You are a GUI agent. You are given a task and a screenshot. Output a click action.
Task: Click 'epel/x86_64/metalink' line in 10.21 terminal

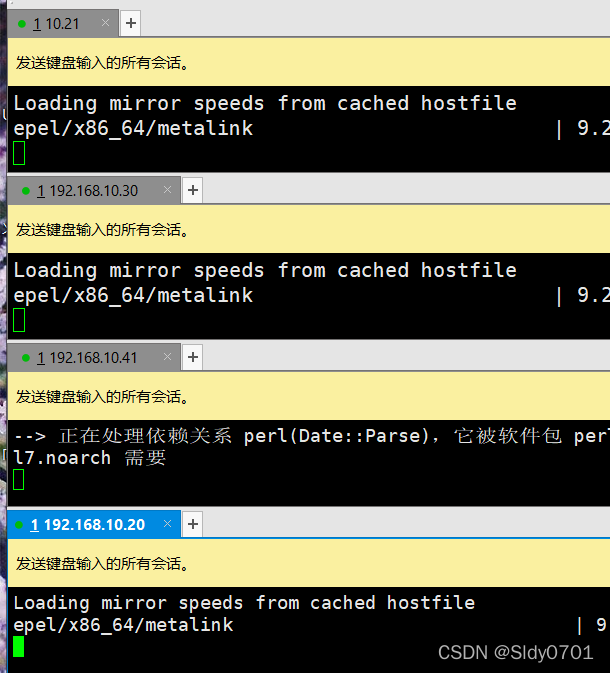[133, 128]
